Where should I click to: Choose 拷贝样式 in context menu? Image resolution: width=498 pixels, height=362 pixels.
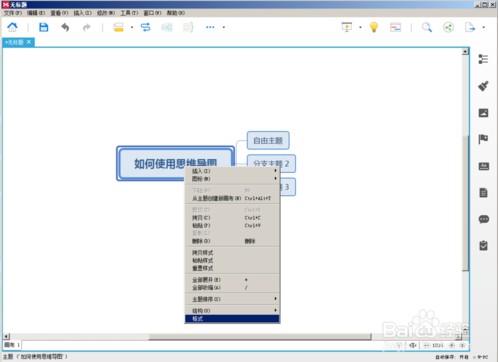pyautogui.click(x=232, y=253)
